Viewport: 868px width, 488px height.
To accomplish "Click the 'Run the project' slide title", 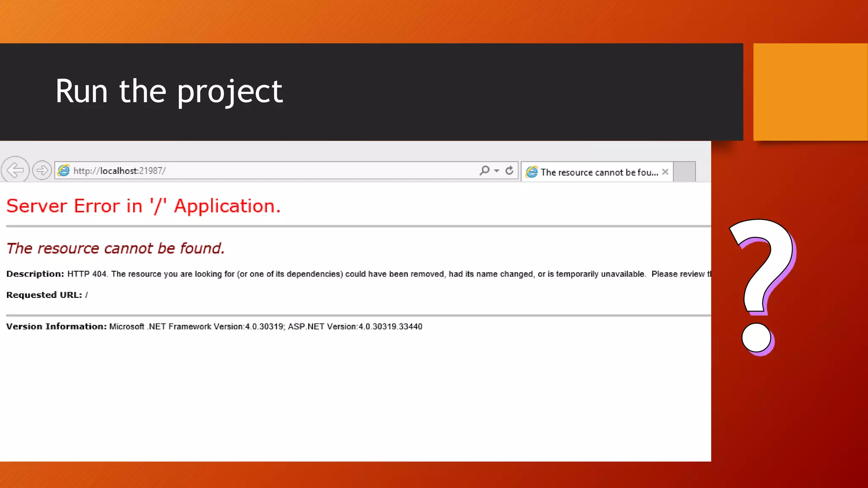I will (x=169, y=91).
